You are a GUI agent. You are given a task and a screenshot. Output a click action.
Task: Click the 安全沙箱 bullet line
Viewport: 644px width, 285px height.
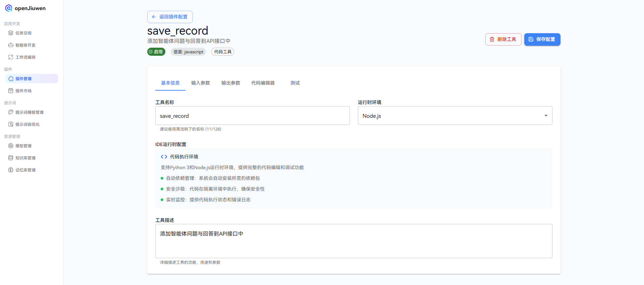(x=215, y=189)
